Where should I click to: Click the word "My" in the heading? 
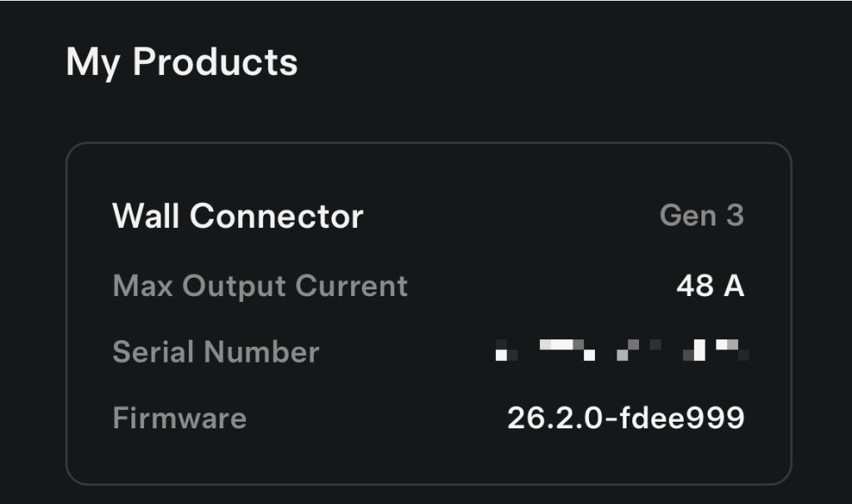[93, 63]
